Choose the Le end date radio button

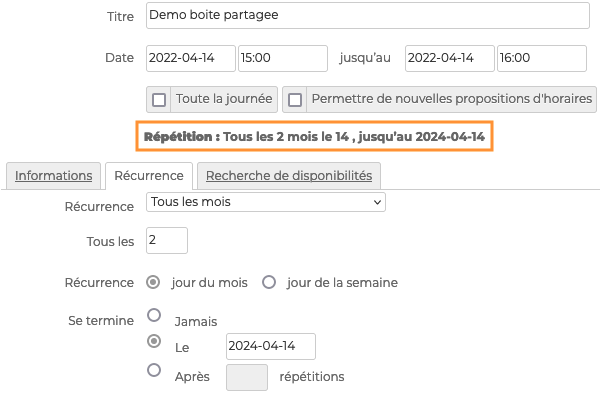click(x=154, y=341)
